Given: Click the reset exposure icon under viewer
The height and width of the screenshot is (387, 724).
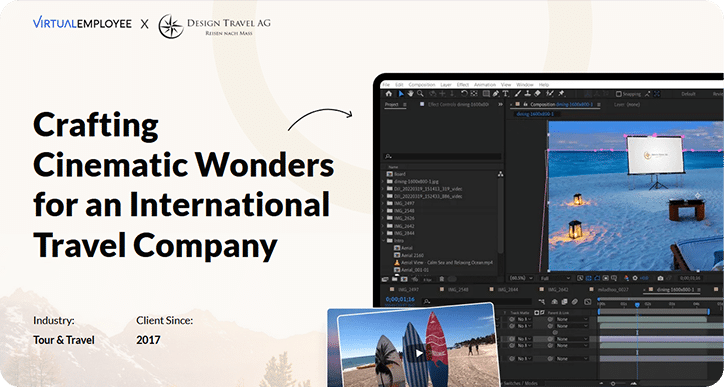Looking at the screenshot, I should coord(635,278).
